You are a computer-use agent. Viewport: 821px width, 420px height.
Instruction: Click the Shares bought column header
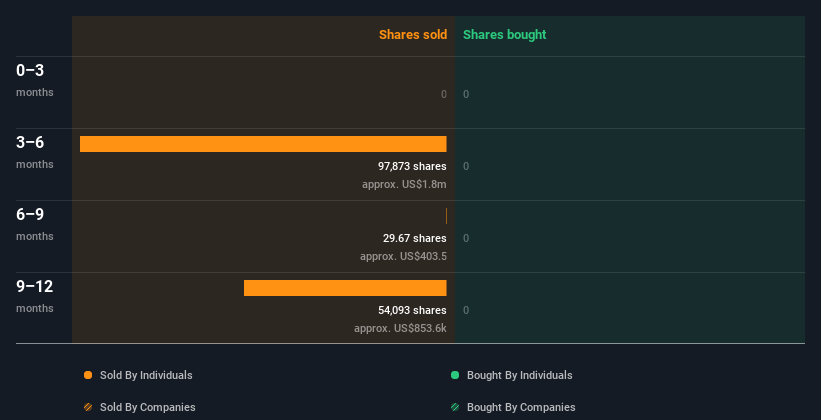tap(505, 35)
